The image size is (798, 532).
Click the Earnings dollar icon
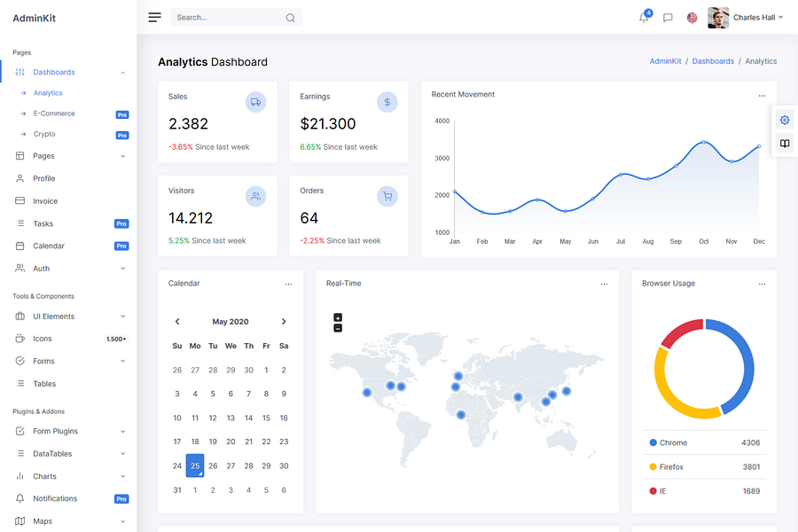387,102
